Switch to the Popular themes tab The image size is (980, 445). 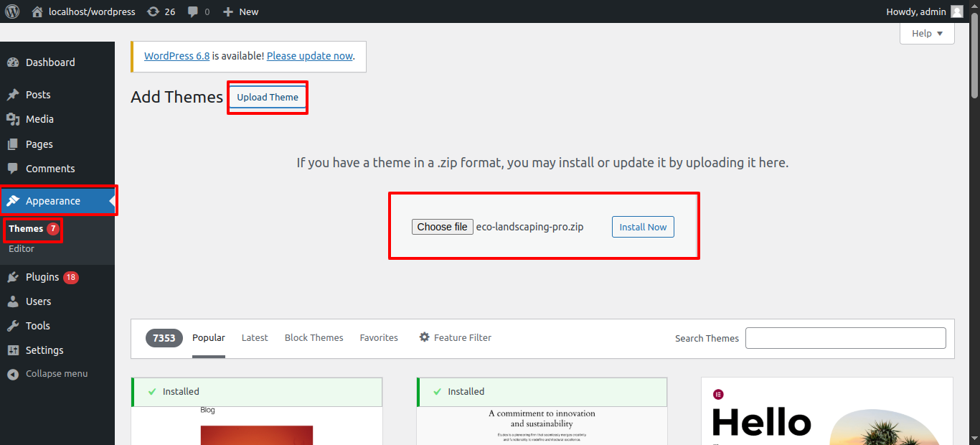pos(209,338)
